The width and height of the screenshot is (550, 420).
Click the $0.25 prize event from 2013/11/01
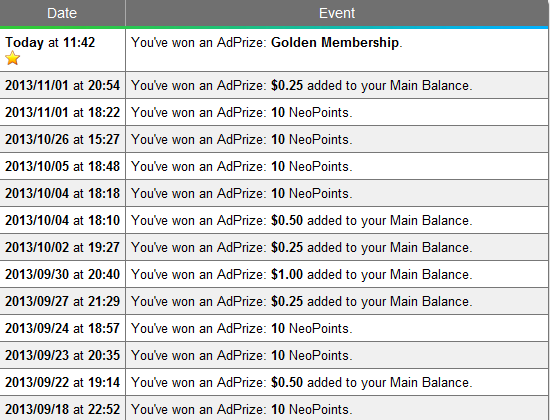[x=302, y=86]
